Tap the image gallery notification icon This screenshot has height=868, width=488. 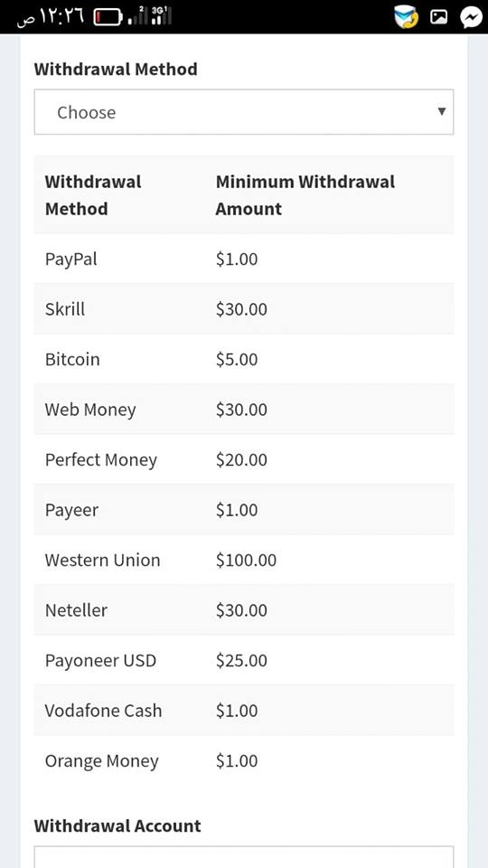point(439,18)
